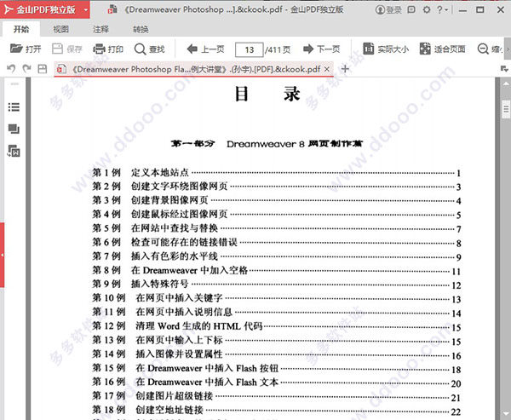The height and width of the screenshot is (420, 511).
Task: Click entry 第 16 例 插入 Flash 文本
Action: 276,383
